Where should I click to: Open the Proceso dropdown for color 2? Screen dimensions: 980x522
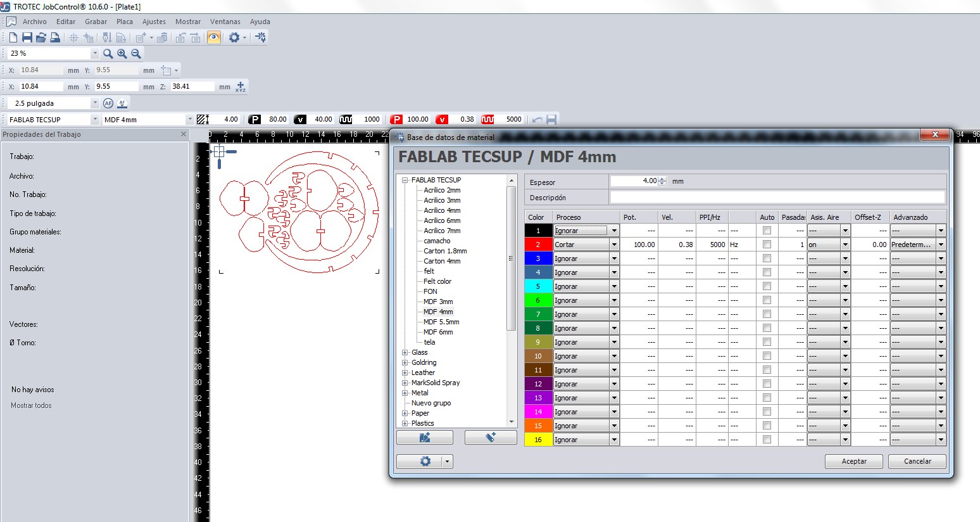[x=613, y=245]
